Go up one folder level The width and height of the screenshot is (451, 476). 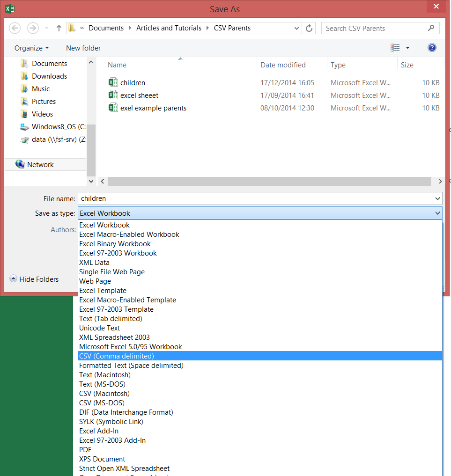(59, 28)
